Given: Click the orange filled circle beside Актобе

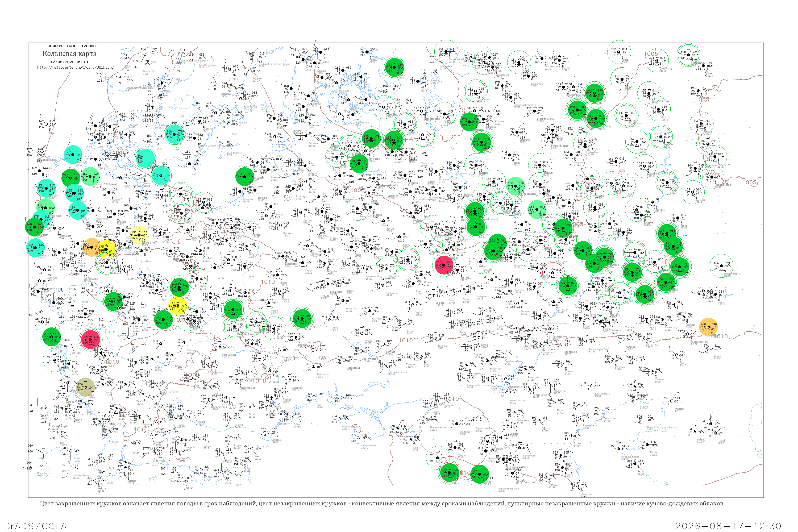Looking at the screenshot, I should coord(708,327).
